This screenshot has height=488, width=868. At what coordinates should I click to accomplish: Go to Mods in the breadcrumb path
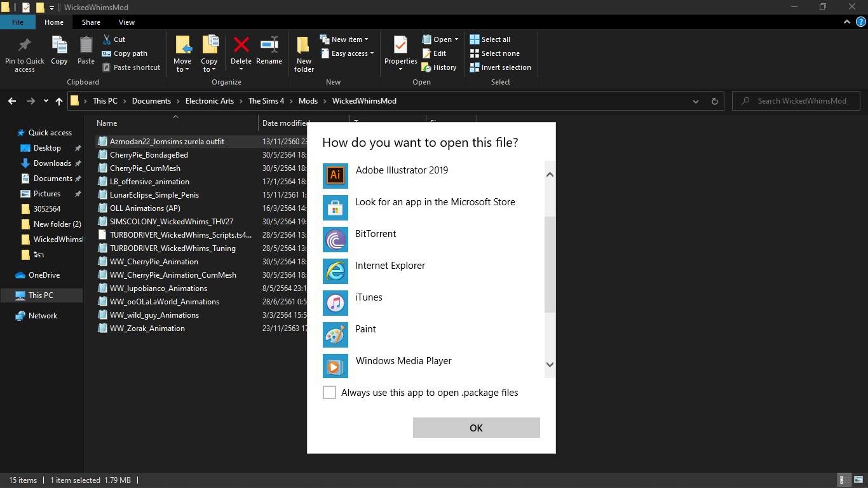pyautogui.click(x=308, y=101)
